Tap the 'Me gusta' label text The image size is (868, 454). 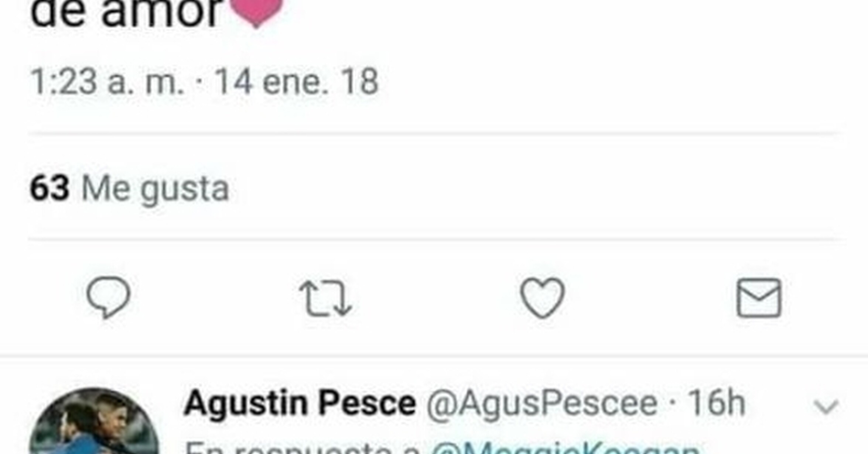tap(156, 189)
